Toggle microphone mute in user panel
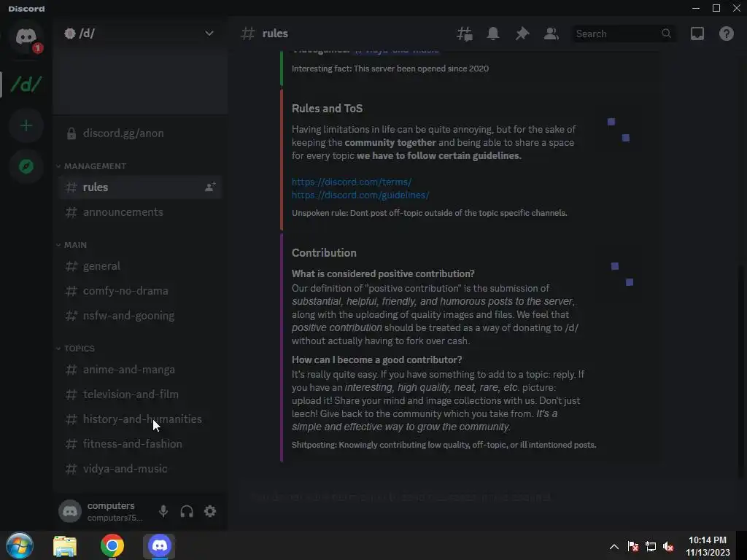The image size is (747, 560). [x=163, y=511]
